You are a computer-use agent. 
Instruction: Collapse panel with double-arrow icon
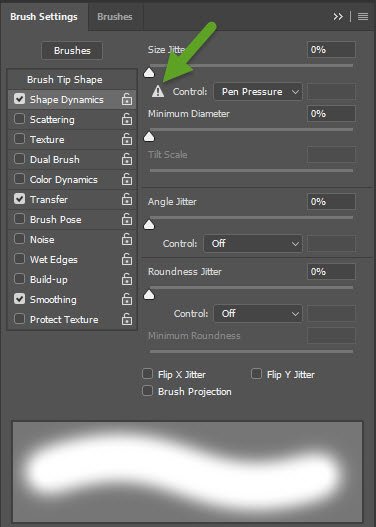[338, 16]
